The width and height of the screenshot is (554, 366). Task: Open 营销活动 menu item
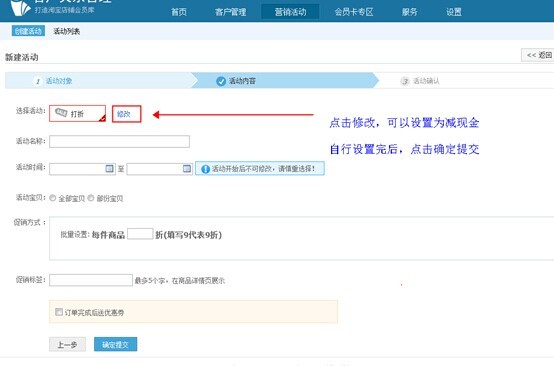point(290,12)
